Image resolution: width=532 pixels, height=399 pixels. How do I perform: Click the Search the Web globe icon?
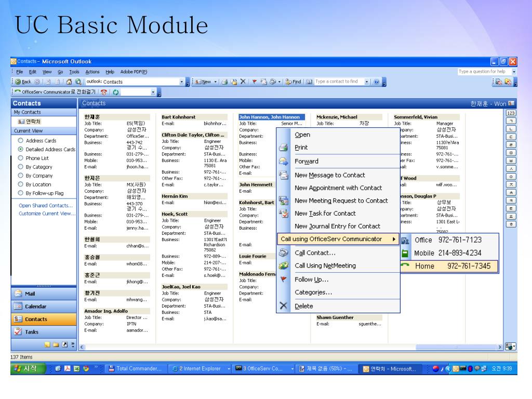coord(78,82)
